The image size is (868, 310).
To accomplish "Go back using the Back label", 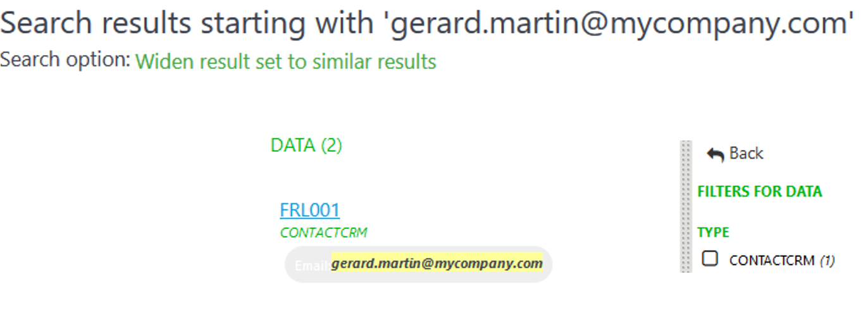I will click(x=747, y=153).
